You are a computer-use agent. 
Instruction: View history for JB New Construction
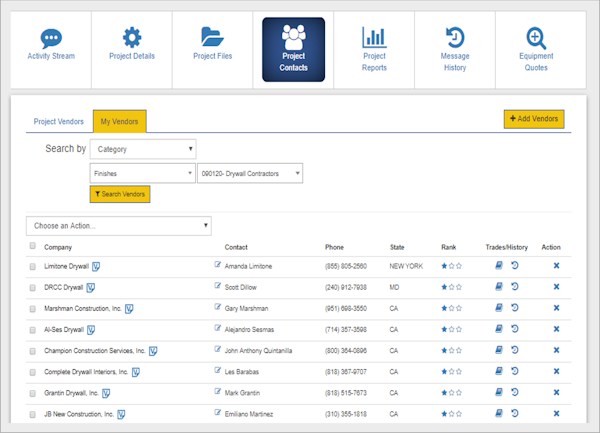click(515, 413)
